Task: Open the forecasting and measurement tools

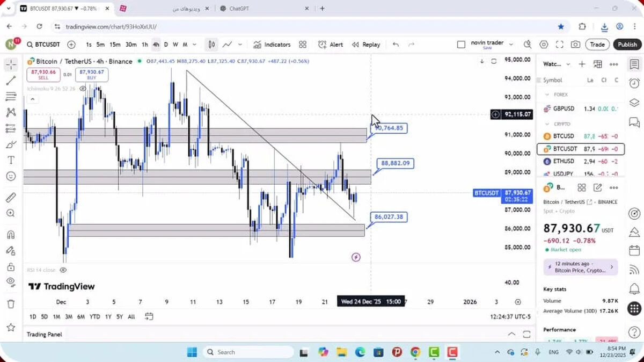Action: 11,128
